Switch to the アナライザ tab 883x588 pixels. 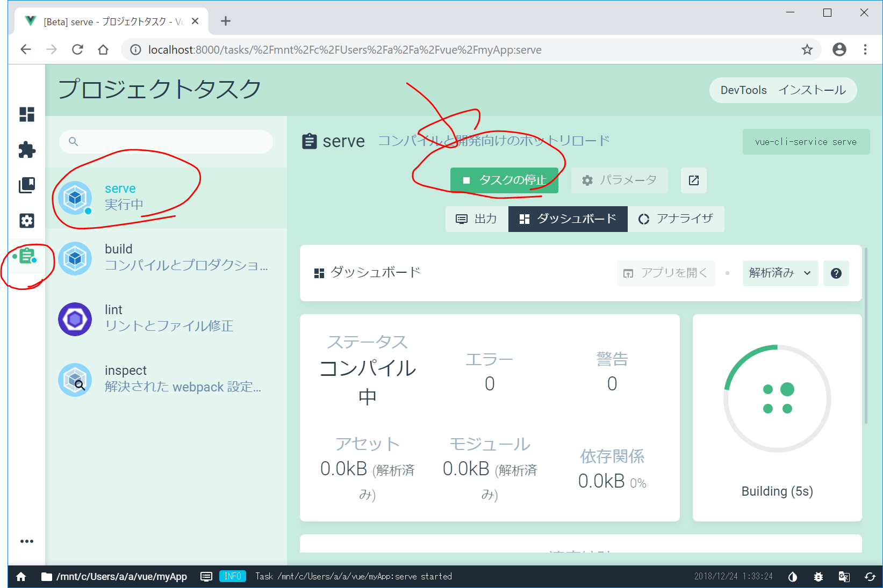[676, 219]
